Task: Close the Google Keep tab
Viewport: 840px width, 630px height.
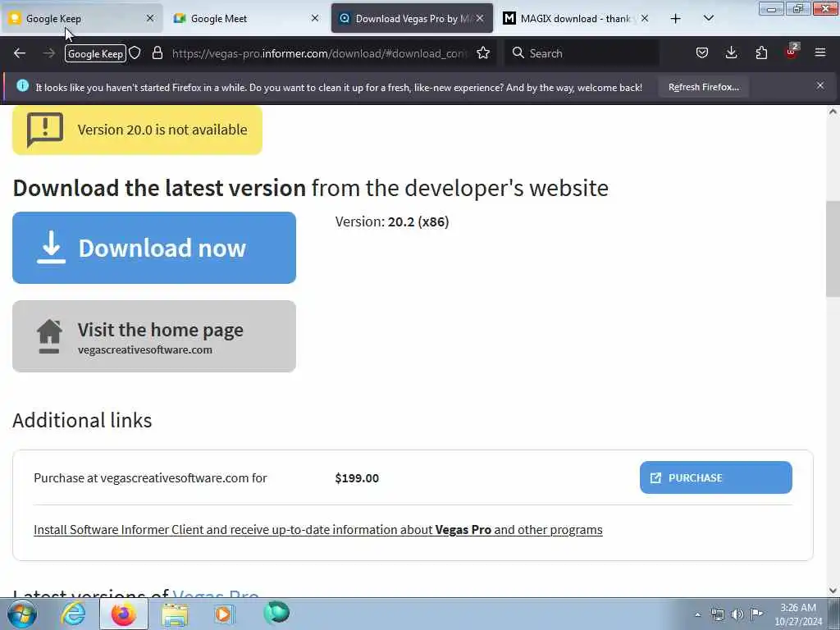Action: coord(150,19)
